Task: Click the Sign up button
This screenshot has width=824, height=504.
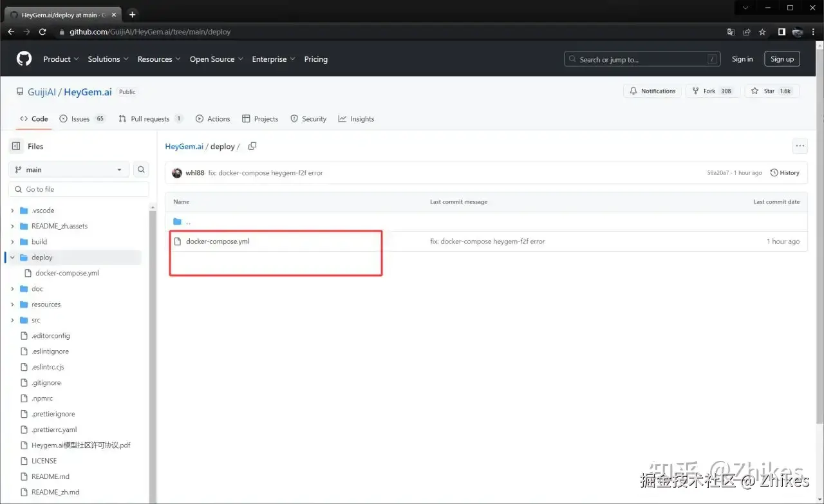Action: click(x=782, y=59)
